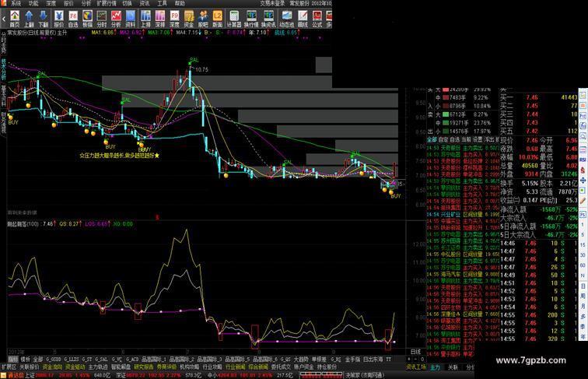Open the 公式 formula manager icon
This screenshot has width=588, height=379.
pyautogui.click(x=317, y=19)
